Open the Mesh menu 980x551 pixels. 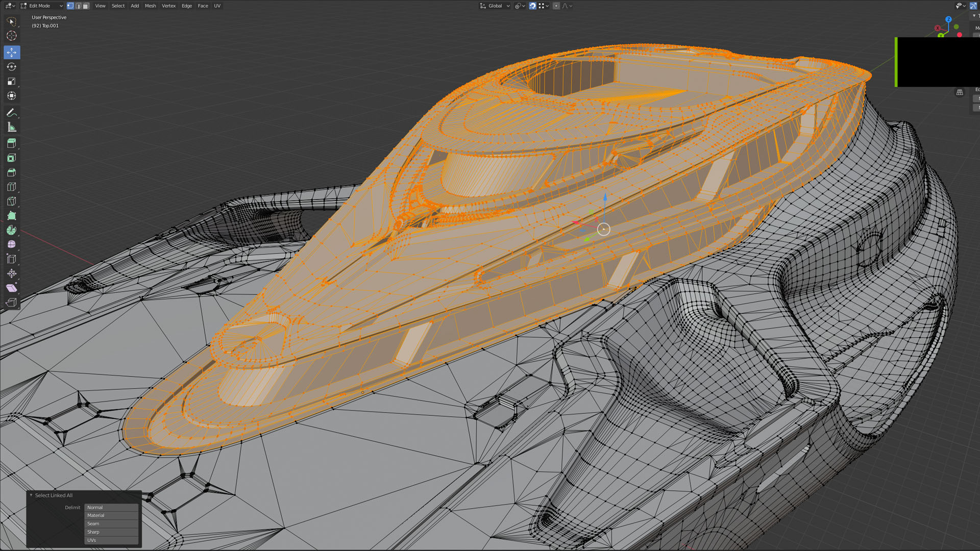point(150,6)
